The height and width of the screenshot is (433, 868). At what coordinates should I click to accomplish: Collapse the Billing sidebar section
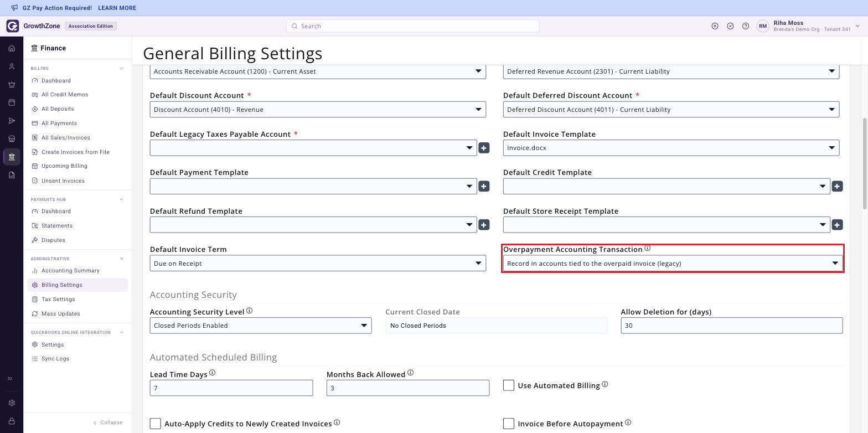click(x=122, y=68)
